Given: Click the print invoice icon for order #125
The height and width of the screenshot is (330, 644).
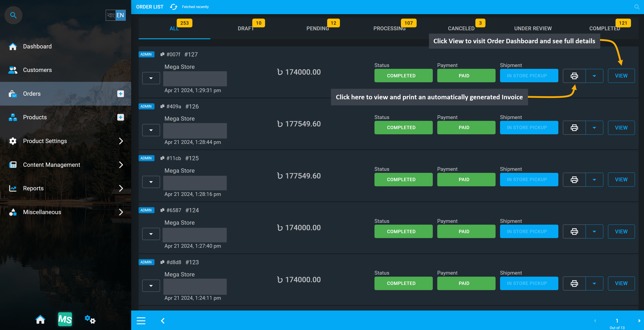Looking at the screenshot, I should pyautogui.click(x=574, y=179).
